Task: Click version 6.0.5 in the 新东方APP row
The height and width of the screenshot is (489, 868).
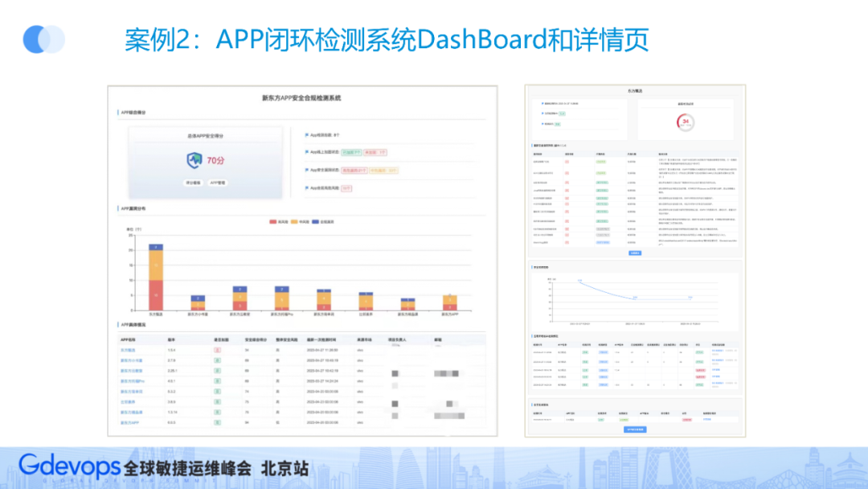Action: click(x=172, y=422)
